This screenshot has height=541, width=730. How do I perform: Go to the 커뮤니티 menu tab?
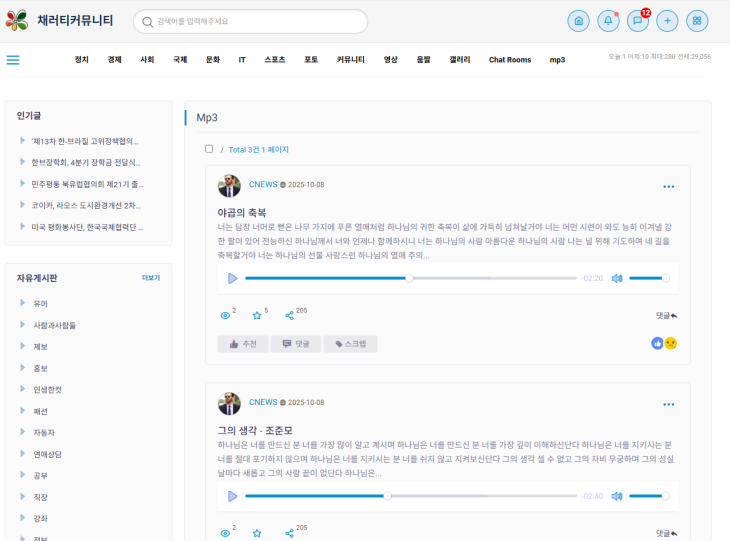click(x=350, y=60)
